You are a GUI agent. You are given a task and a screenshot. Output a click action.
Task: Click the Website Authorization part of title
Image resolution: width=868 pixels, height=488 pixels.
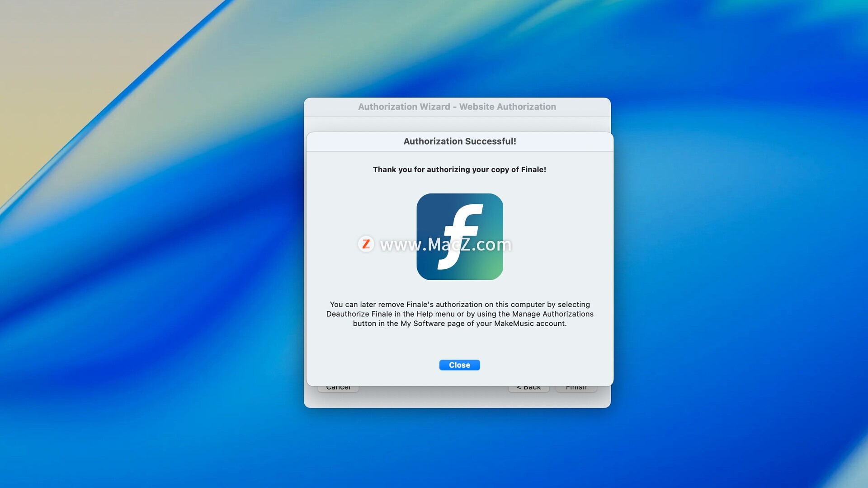[507, 107]
